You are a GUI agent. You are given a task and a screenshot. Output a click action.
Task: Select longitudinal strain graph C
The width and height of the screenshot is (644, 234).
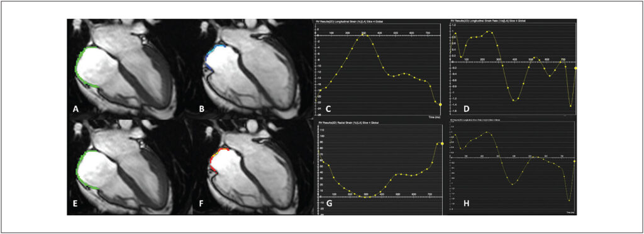pyautogui.click(x=378, y=69)
